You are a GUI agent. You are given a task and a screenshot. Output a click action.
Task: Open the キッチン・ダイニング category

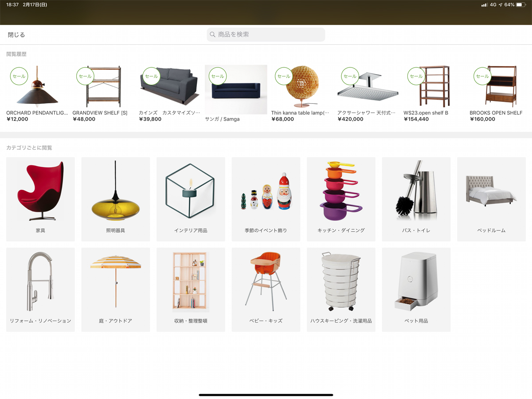pyautogui.click(x=341, y=199)
